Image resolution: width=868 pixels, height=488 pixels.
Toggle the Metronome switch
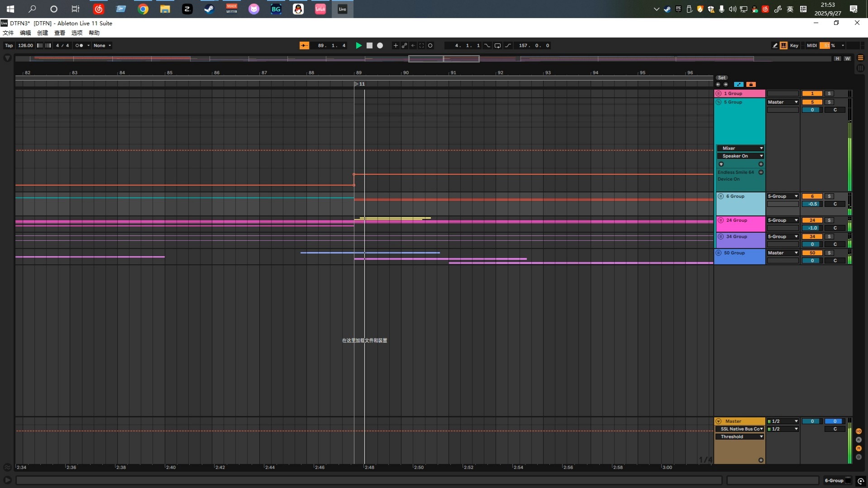coord(80,45)
